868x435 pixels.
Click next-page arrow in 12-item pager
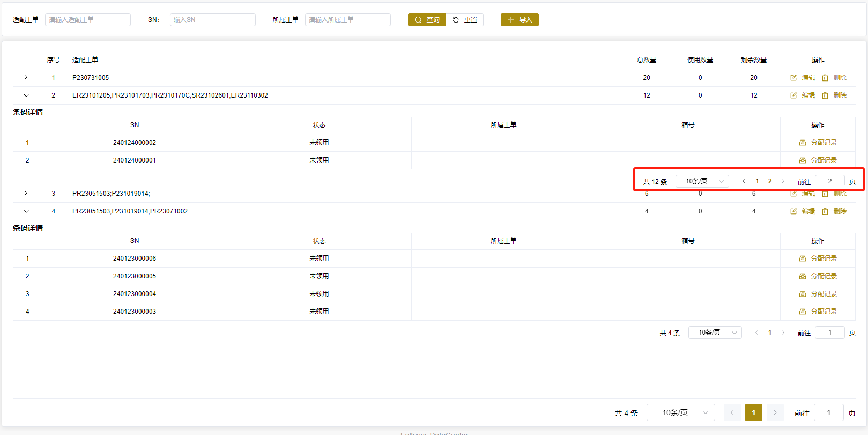pos(783,181)
